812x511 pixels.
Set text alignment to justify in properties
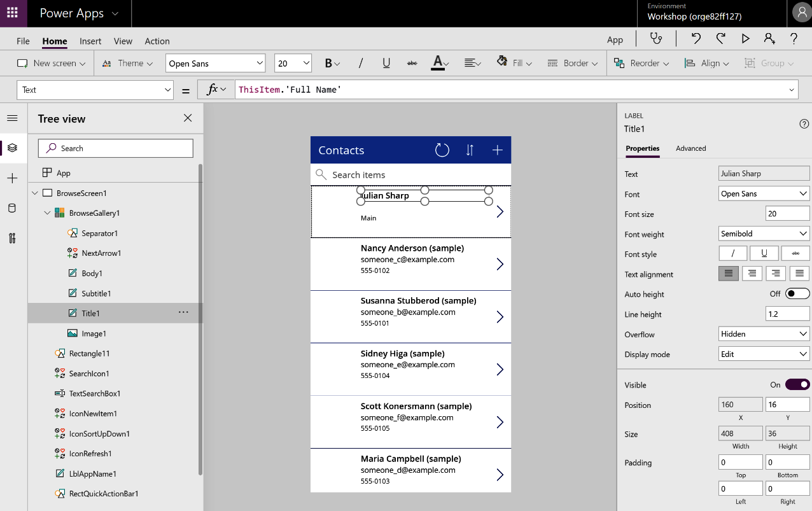tap(799, 274)
